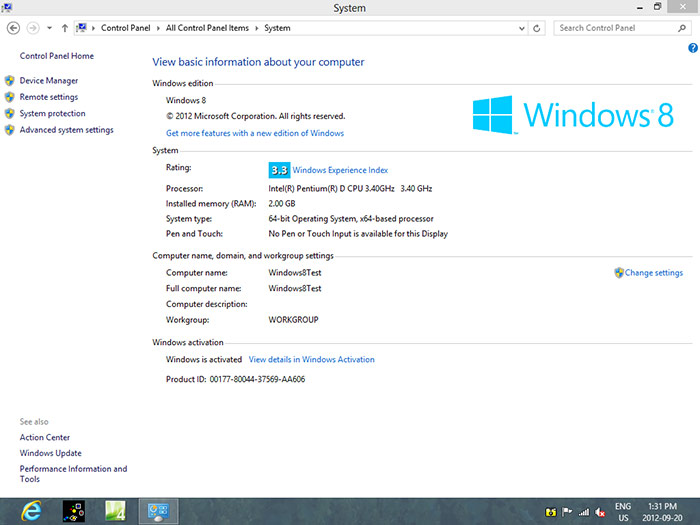Select System breadcrumb in address bar
This screenshot has width=700, height=525.
coord(277,28)
